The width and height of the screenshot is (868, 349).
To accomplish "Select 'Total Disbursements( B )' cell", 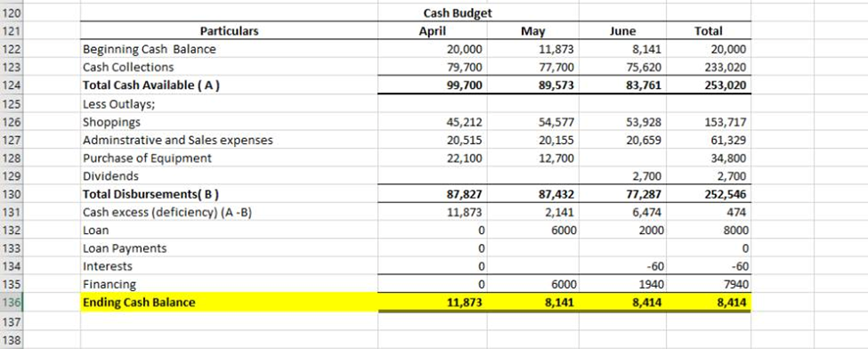I will (x=229, y=194).
